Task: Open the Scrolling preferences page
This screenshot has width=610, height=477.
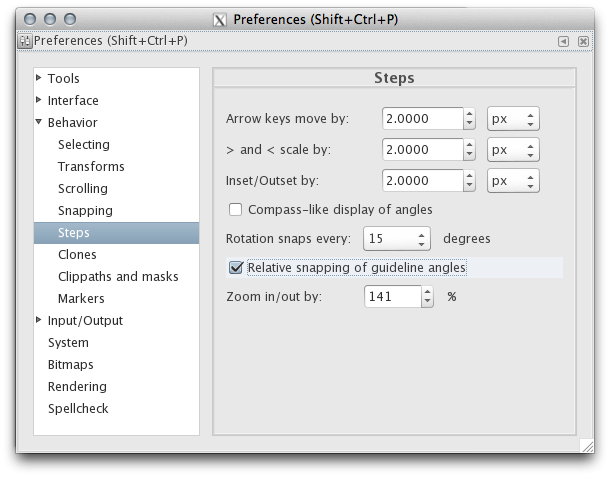Action: coord(83,188)
